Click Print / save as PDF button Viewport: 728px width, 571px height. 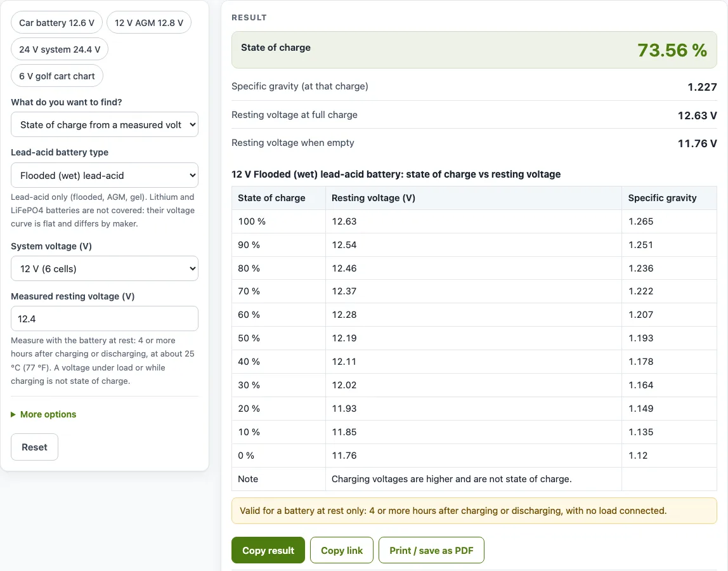tap(431, 551)
